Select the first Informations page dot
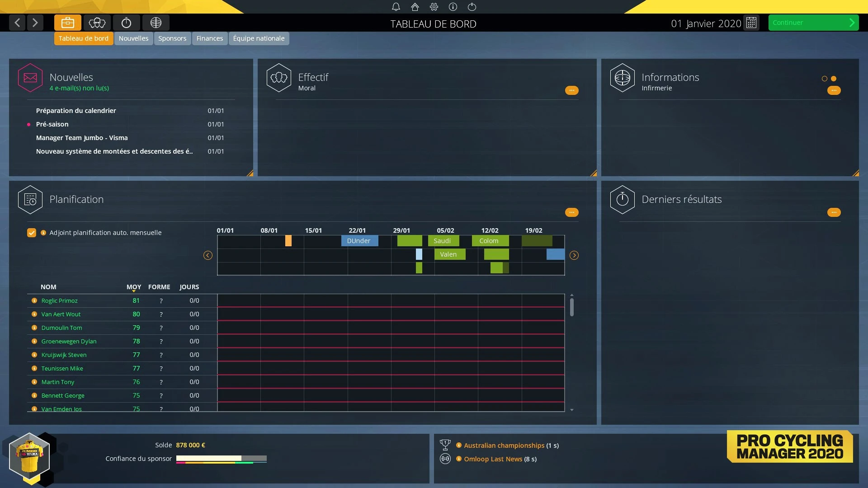 (825, 79)
